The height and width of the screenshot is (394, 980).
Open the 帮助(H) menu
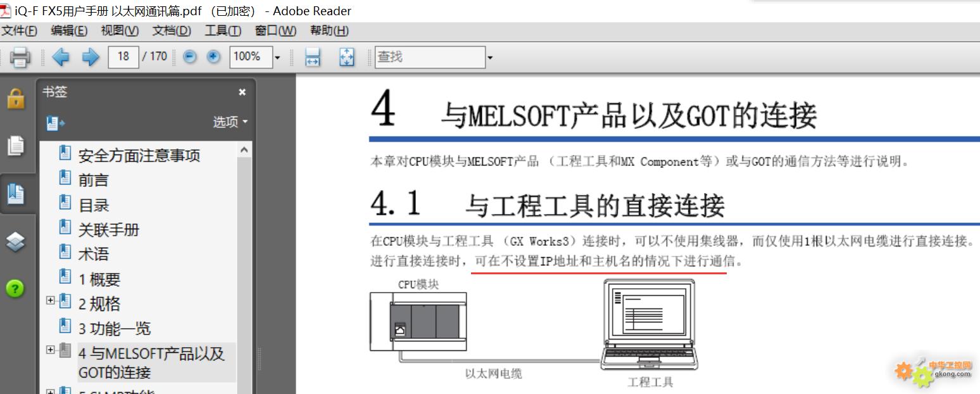point(329,30)
